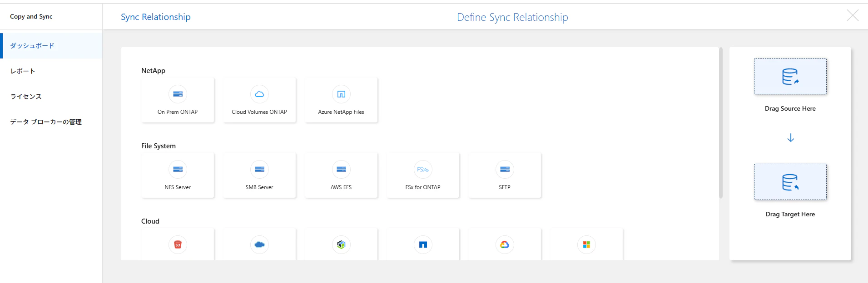Image resolution: width=868 pixels, height=283 pixels.
Task: Click the Drag Source Here caption
Action: pos(790,109)
